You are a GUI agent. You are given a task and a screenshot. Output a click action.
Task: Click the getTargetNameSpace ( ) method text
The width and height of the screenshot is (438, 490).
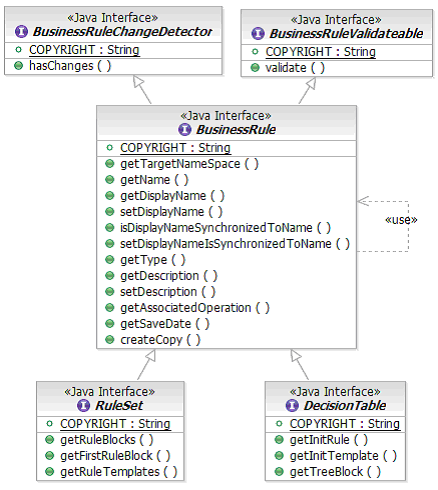tap(189, 164)
